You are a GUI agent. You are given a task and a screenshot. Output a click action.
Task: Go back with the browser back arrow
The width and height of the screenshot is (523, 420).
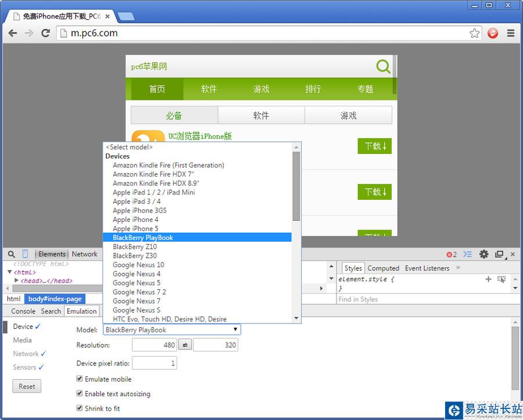tap(13, 33)
